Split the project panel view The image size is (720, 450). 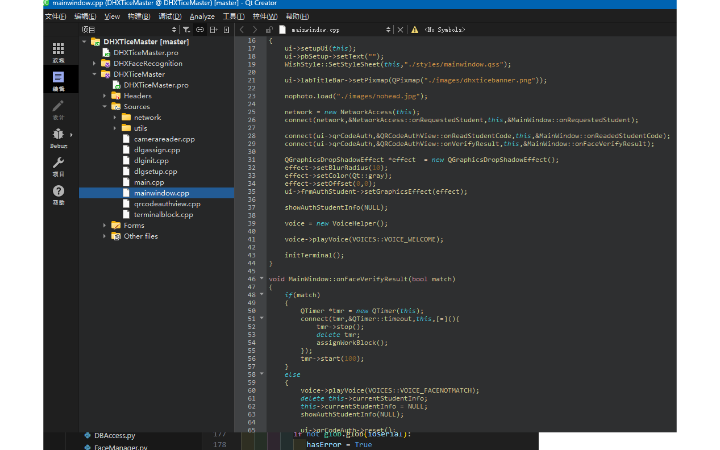[214, 30]
